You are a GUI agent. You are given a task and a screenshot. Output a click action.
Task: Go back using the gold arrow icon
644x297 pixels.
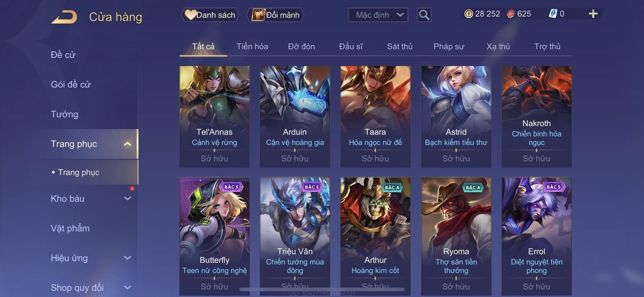click(64, 17)
